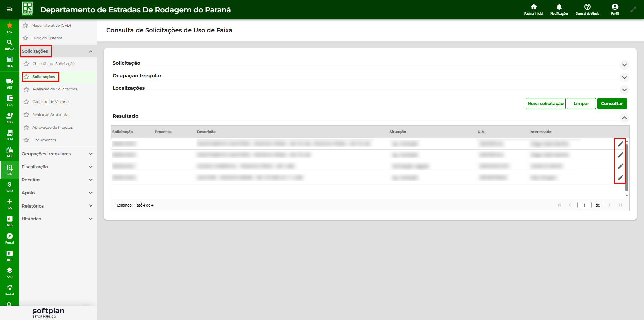
Task: Star the Mapa Interativo (GFD) item
Action: pos(25,25)
